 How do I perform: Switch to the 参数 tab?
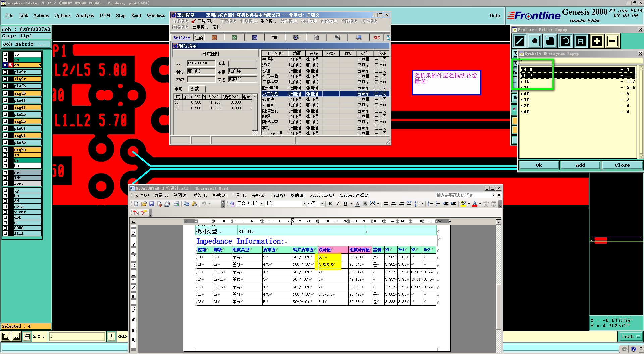195,89
